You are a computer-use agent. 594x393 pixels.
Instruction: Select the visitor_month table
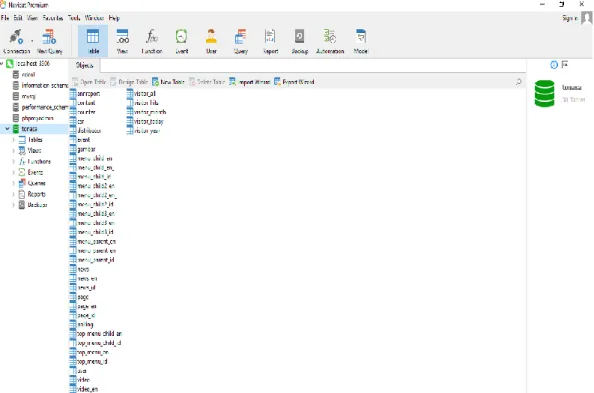click(x=147, y=112)
